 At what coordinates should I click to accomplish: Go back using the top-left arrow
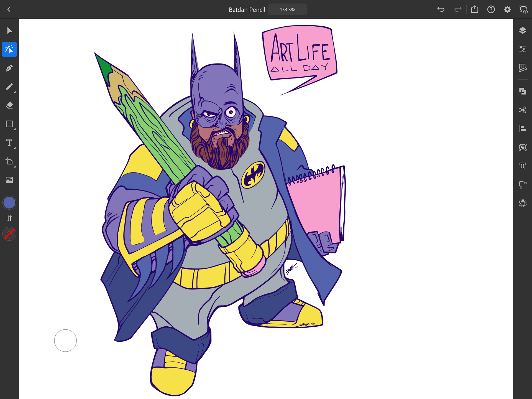(9, 9)
